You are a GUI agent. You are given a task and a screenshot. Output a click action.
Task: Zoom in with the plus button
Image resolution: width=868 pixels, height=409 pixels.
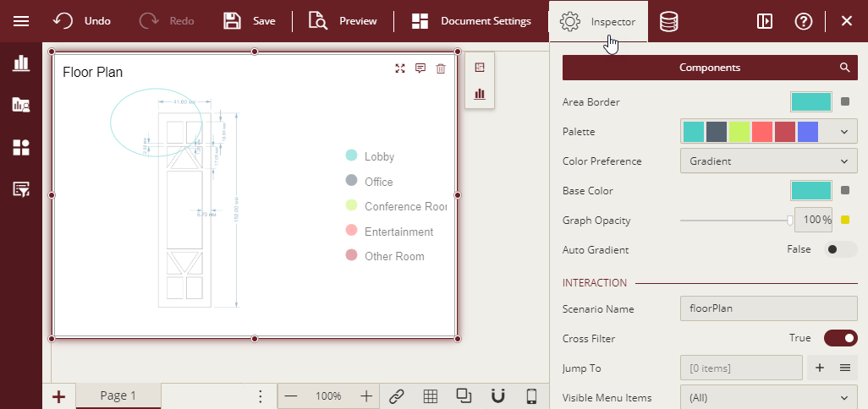(x=366, y=396)
